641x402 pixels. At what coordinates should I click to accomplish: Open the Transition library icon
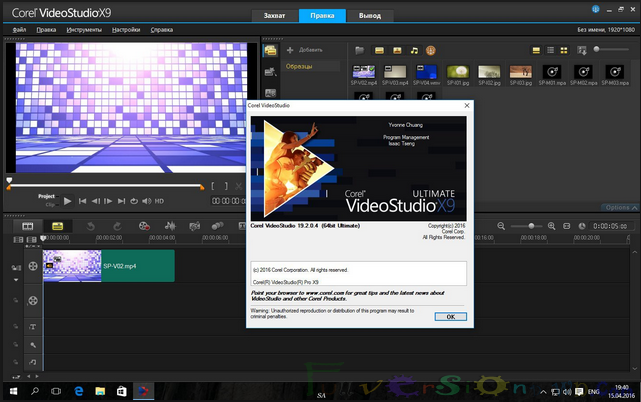pos(270,93)
